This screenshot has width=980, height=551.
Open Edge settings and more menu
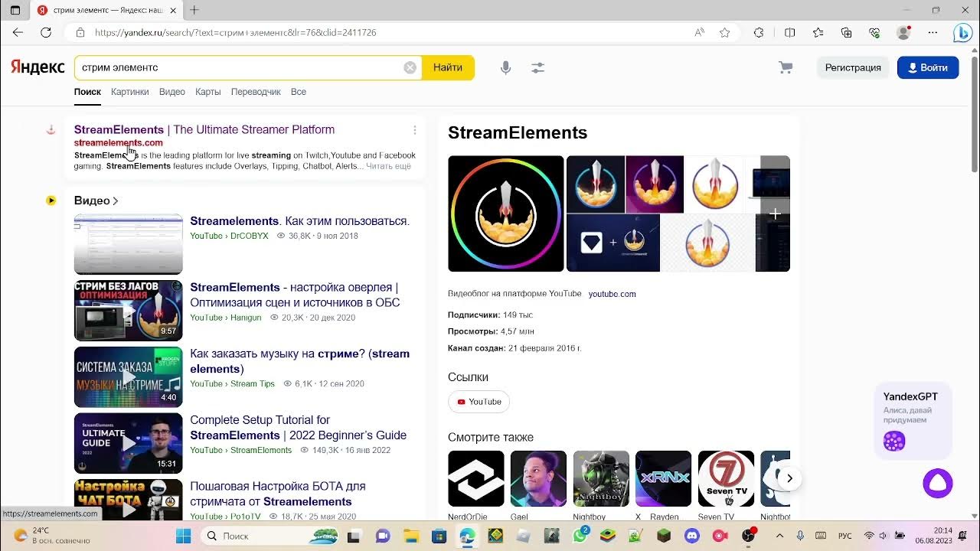coord(933,33)
